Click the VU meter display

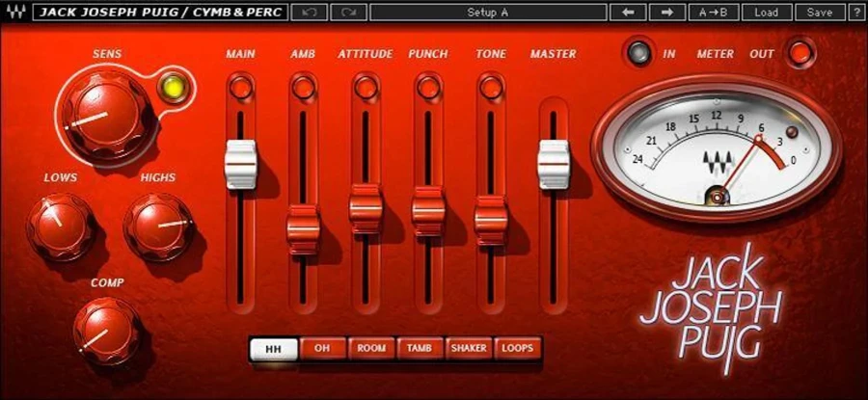717,148
